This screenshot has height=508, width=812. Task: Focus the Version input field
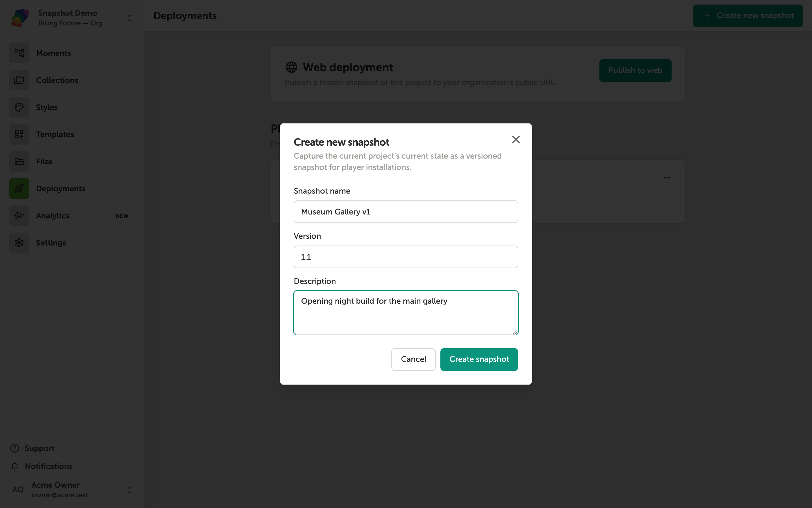[406, 257]
